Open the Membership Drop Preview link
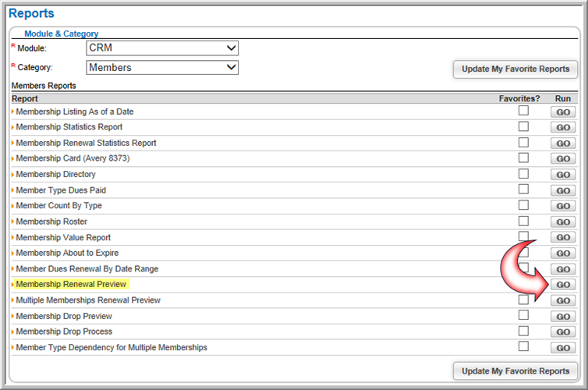The image size is (588, 390). tap(64, 316)
